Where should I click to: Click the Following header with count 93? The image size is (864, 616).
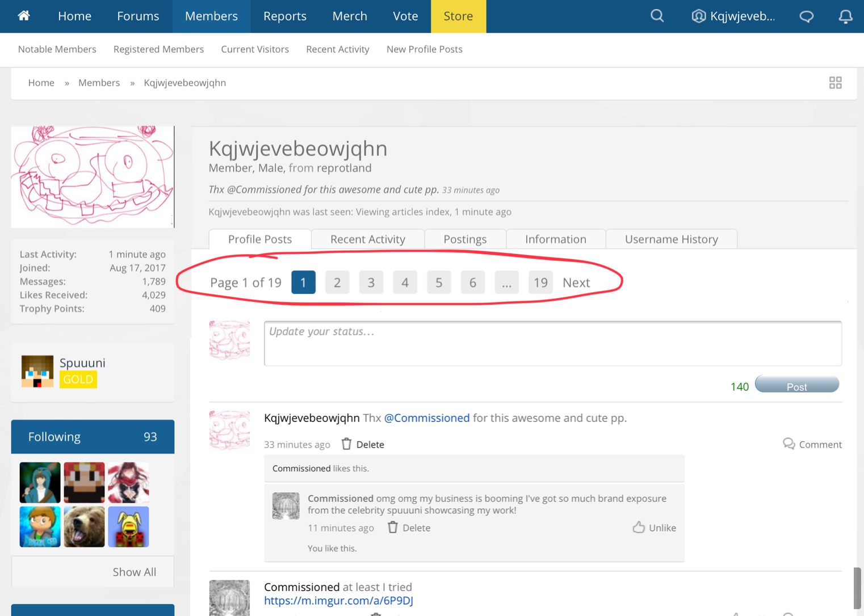[93, 437]
